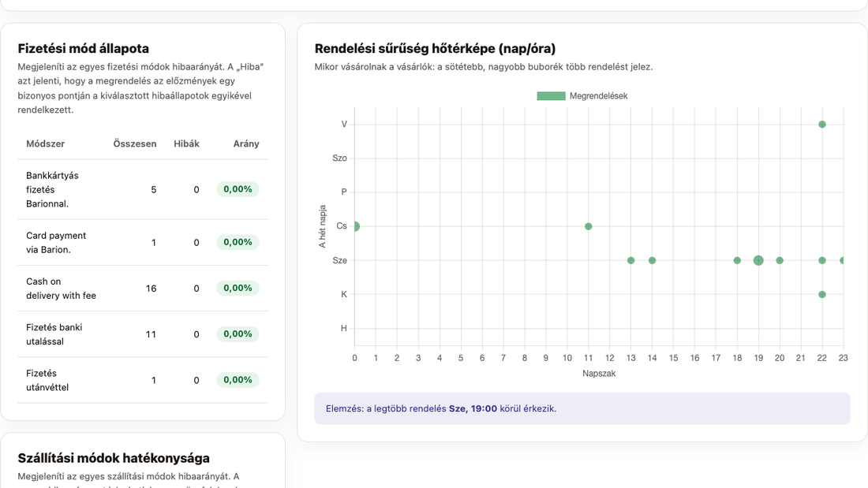Click the 'Napszak' axis title

[599, 374]
